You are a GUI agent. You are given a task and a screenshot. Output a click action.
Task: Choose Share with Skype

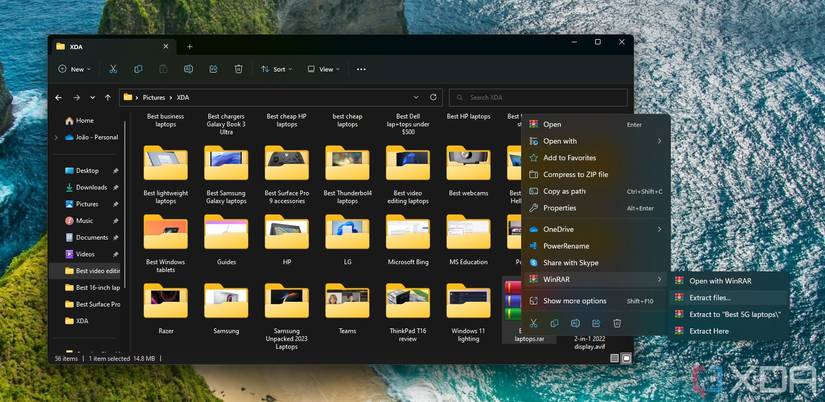tap(596, 263)
